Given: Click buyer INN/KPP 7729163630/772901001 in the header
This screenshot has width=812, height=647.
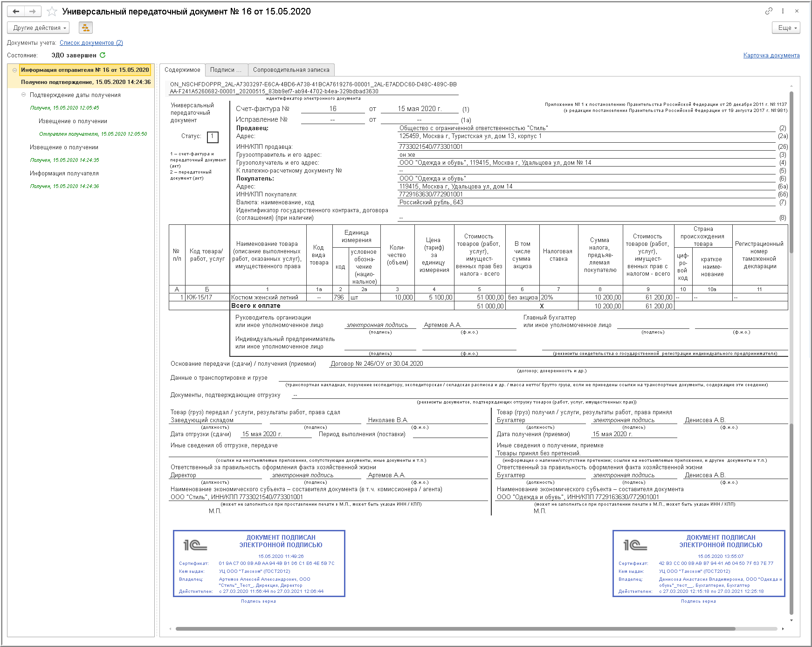Looking at the screenshot, I should [431, 195].
